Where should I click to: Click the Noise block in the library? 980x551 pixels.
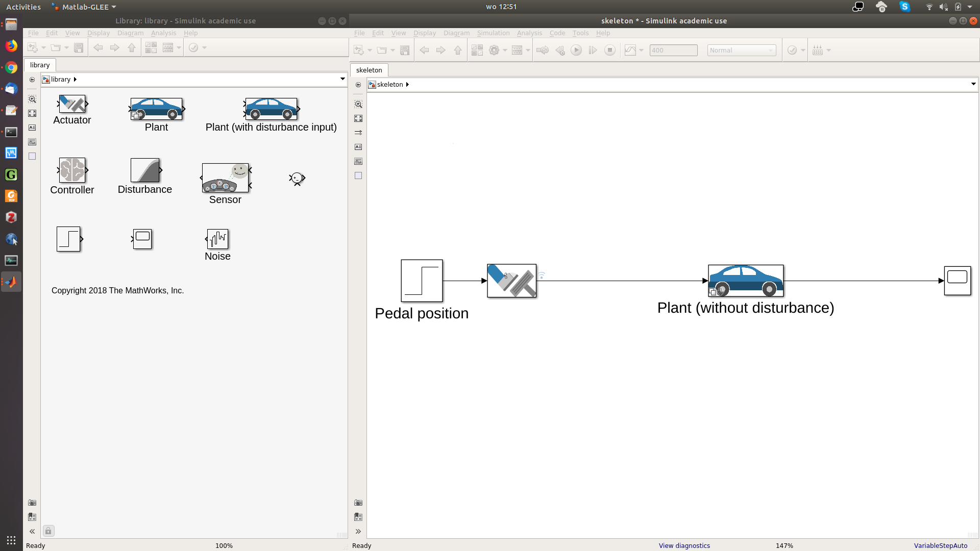(x=217, y=239)
